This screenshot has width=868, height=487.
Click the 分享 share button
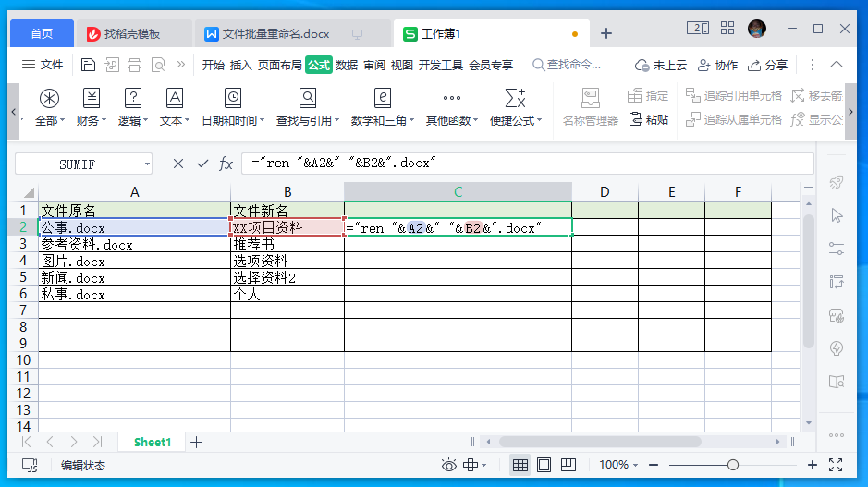(x=767, y=66)
